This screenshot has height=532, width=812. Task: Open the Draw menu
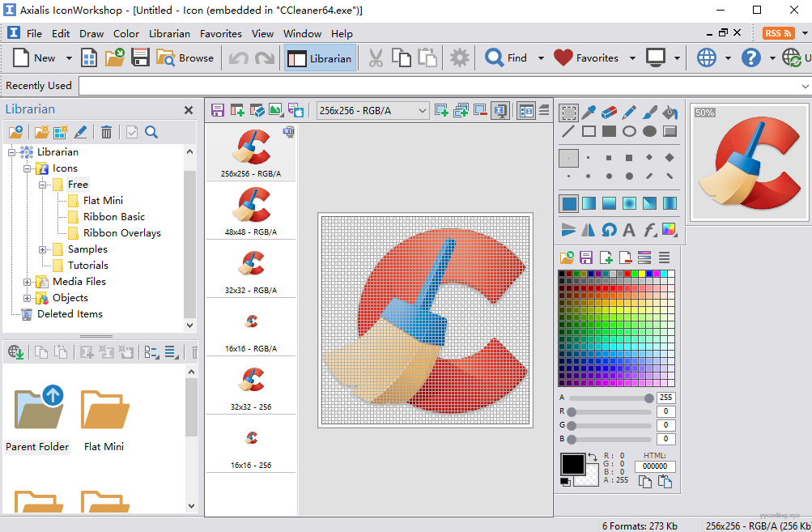pyautogui.click(x=91, y=33)
